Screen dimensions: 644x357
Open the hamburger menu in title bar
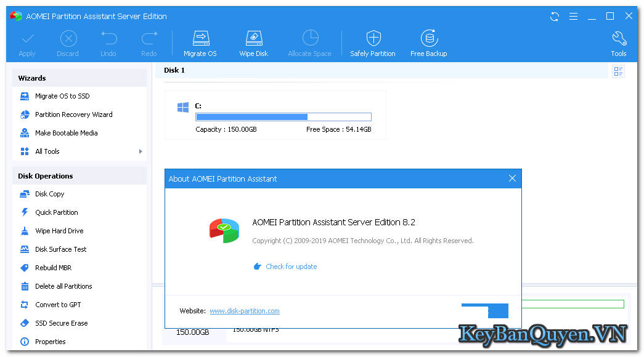point(573,17)
